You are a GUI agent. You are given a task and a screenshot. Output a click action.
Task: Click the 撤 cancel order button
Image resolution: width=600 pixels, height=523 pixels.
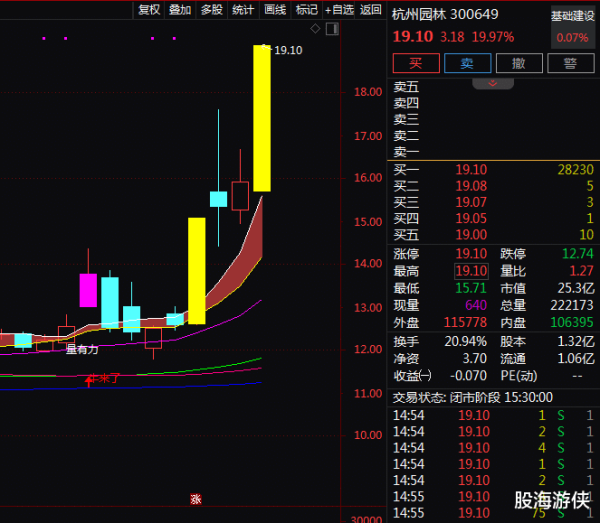519,63
